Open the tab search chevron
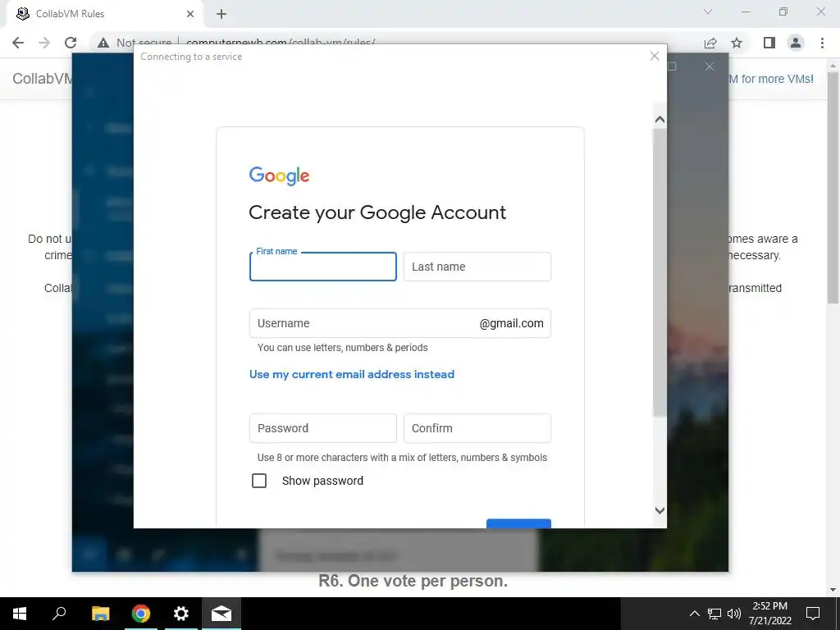Screen dimensions: 840x630 708,11
